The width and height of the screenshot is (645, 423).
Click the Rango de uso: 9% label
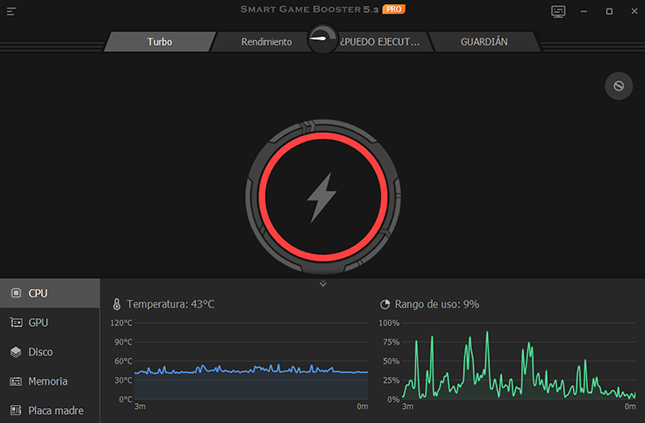click(437, 304)
